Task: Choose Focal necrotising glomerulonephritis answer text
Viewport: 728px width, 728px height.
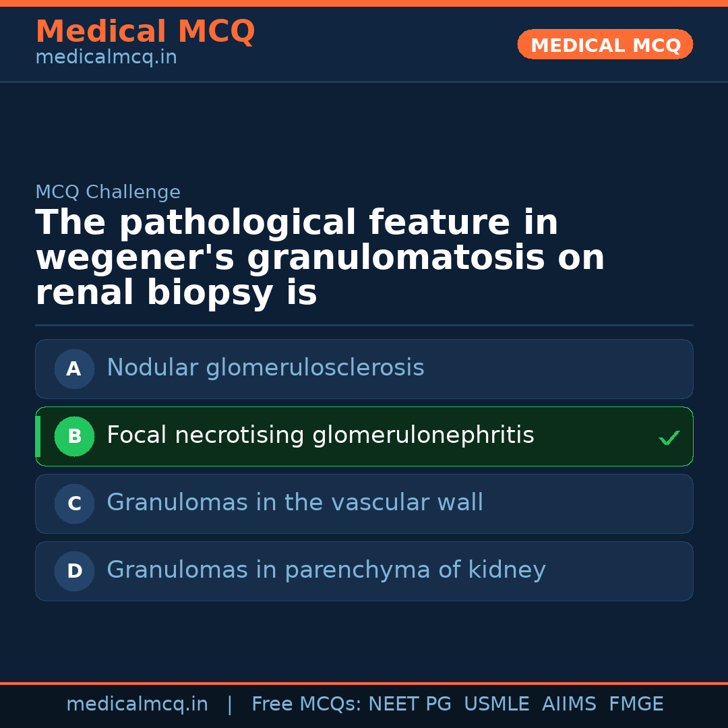Action: click(x=320, y=435)
